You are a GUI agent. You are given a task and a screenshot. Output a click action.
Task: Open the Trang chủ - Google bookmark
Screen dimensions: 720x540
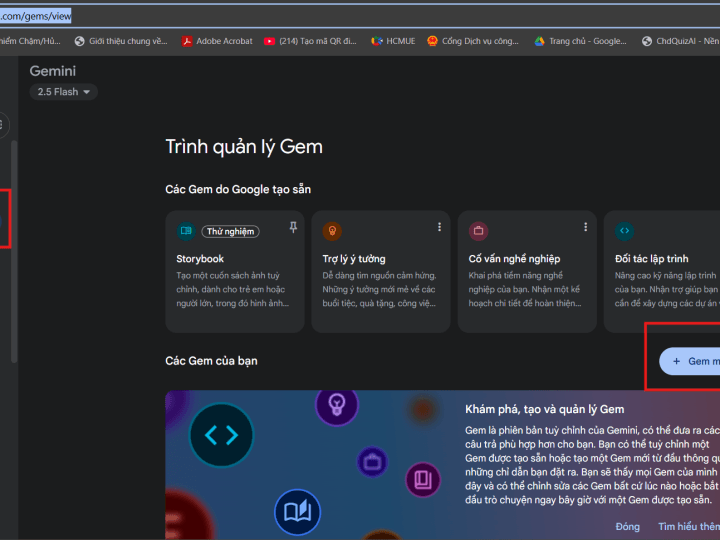click(580, 41)
